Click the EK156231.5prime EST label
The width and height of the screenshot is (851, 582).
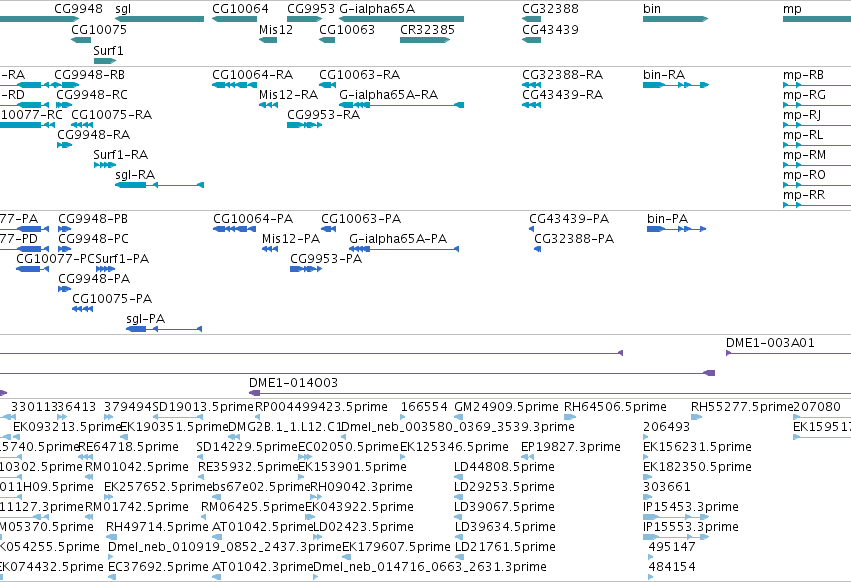click(697, 447)
